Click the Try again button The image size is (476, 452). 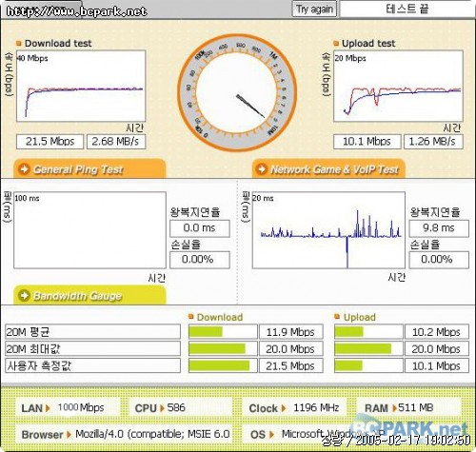[314, 10]
